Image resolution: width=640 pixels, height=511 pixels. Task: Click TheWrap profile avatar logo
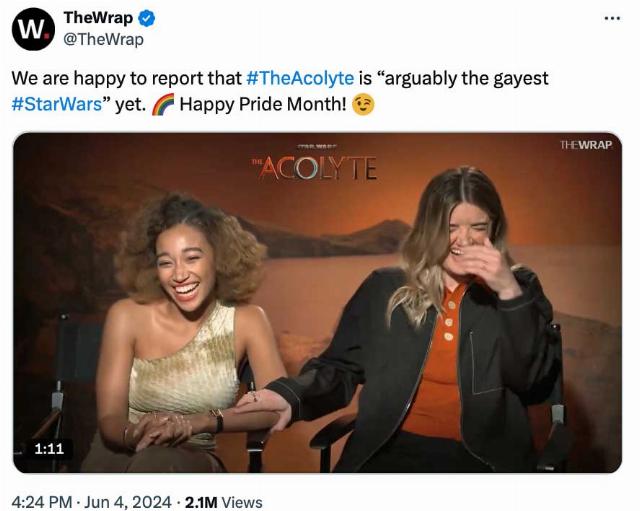(33, 29)
